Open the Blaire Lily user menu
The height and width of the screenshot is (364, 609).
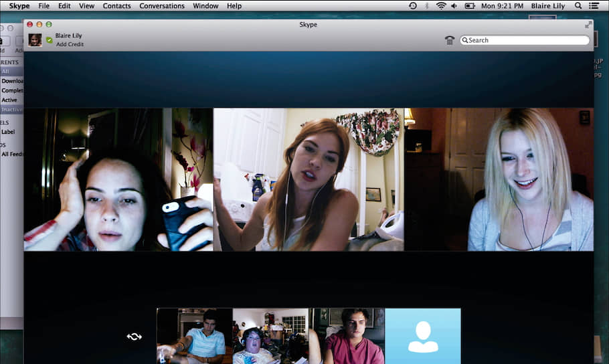(548, 6)
